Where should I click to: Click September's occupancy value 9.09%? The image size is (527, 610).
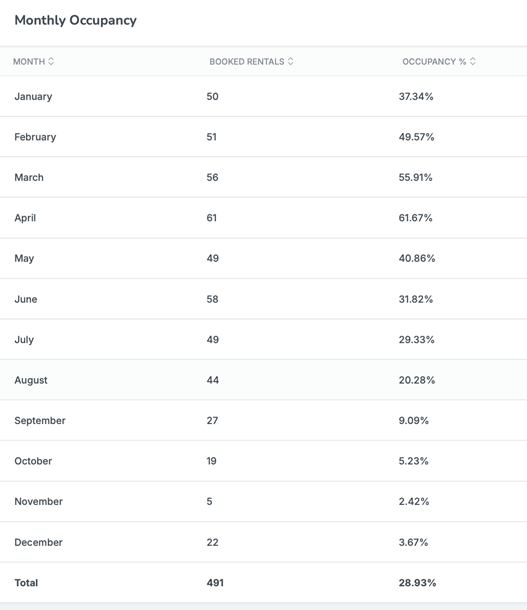(413, 421)
